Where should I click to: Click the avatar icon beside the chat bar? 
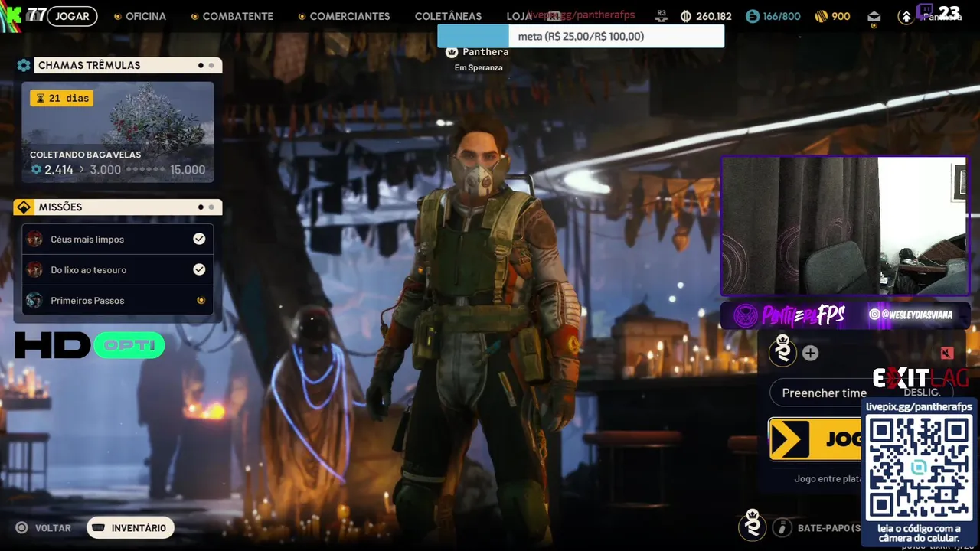click(752, 524)
